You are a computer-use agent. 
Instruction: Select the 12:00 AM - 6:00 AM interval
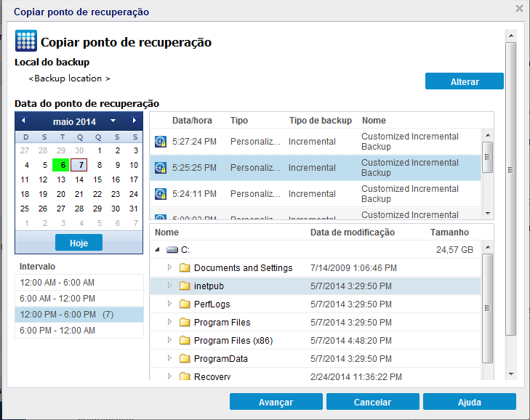click(x=79, y=283)
